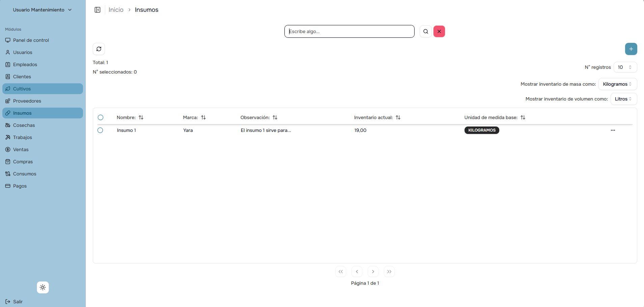
Task: Sort by Nombre column arrows
Action: [x=141, y=117]
